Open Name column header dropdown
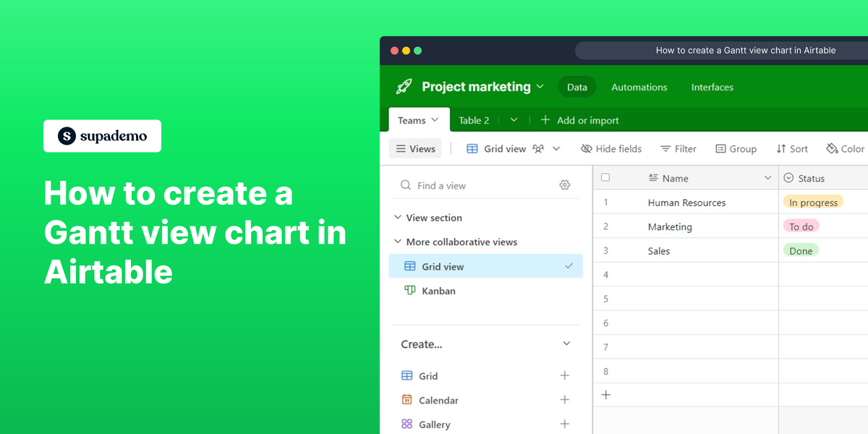Image resolution: width=868 pixels, height=434 pixels. [768, 178]
